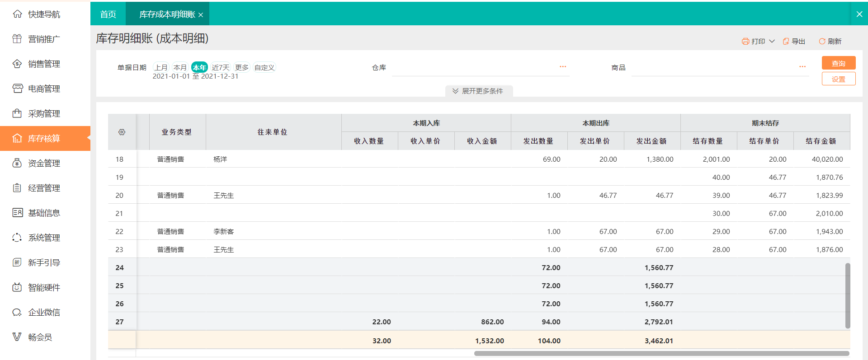Click the print icon in top toolbar

(x=745, y=42)
